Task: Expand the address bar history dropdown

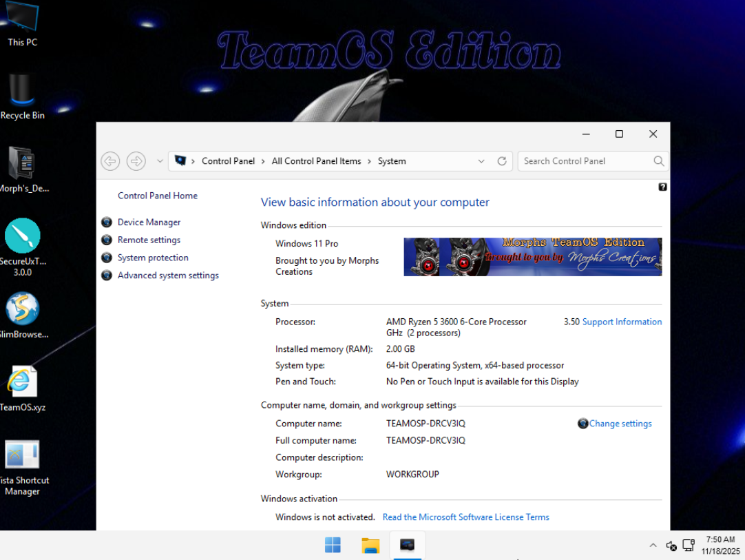Action: pyautogui.click(x=481, y=161)
